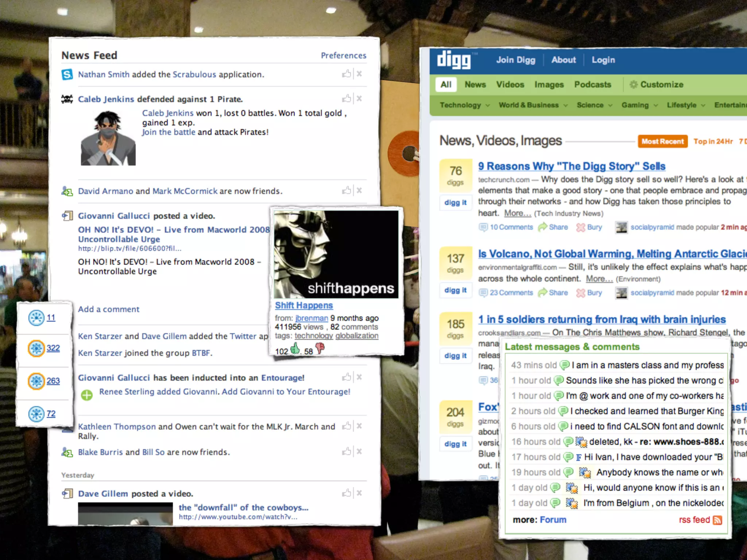Digg it on the 76 diggs story
Image resolution: width=747 pixels, height=560 pixels.
[455, 203]
